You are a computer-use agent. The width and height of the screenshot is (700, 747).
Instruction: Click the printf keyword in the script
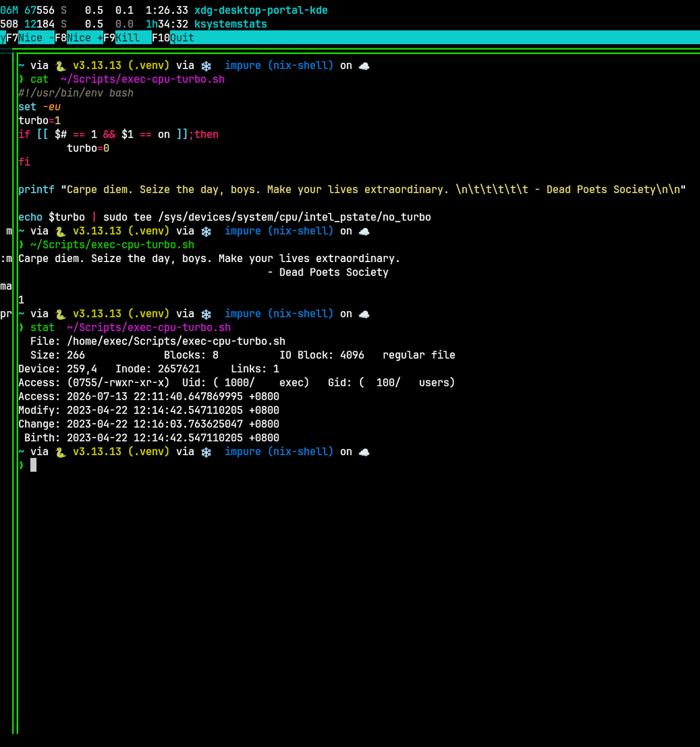[36, 190]
